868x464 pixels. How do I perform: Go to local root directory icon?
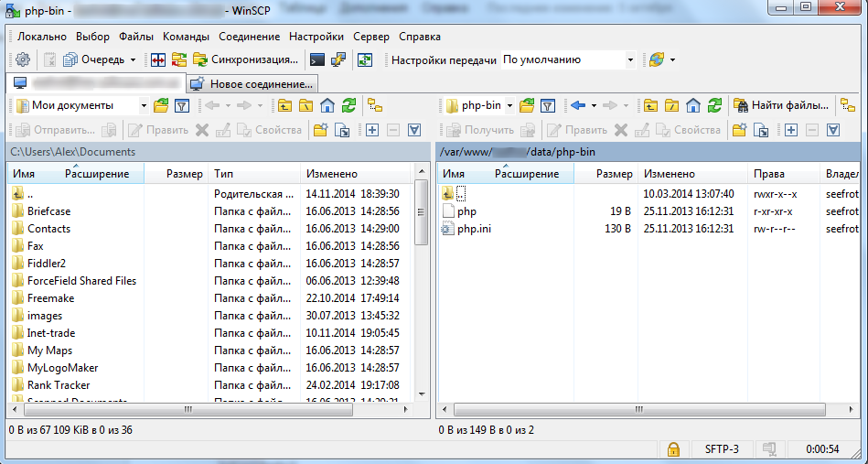click(305, 105)
